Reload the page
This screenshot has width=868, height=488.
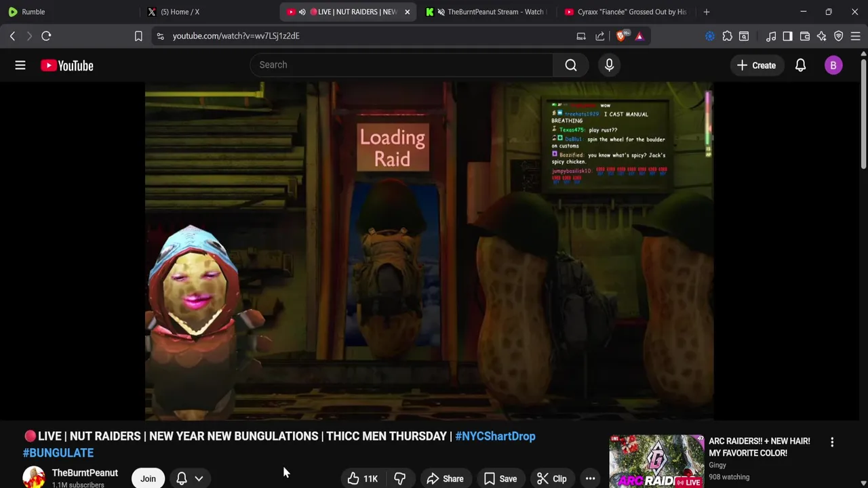[x=46, y=36]
